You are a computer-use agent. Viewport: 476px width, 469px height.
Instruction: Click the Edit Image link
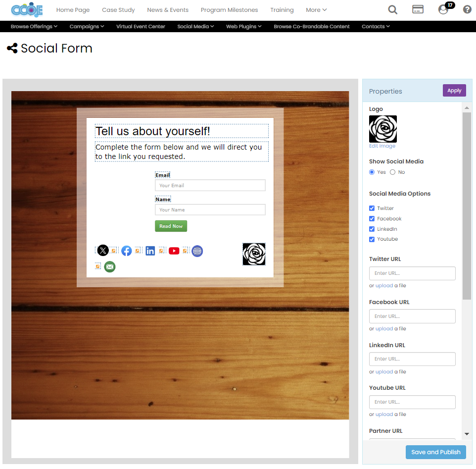pyautogui.click(x=382, y=146)
